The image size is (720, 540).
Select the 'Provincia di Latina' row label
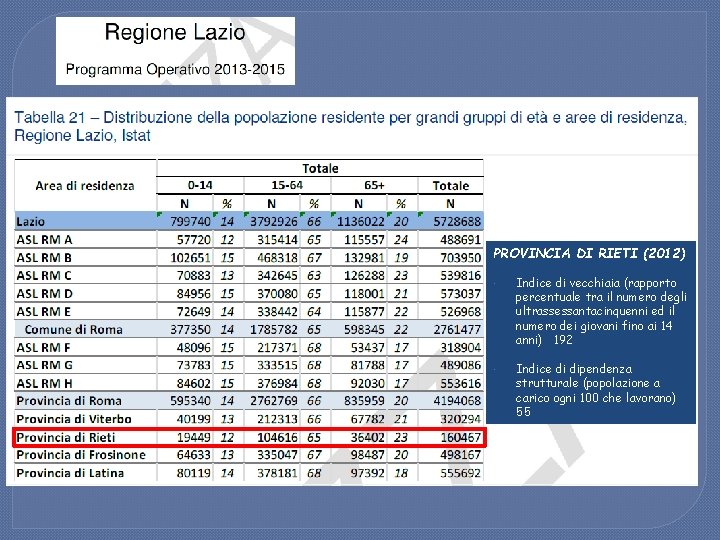pos(70,473)
